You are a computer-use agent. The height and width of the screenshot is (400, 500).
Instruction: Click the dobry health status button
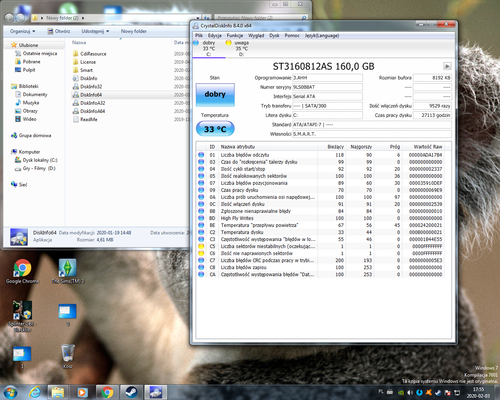(x=215, y=95)
